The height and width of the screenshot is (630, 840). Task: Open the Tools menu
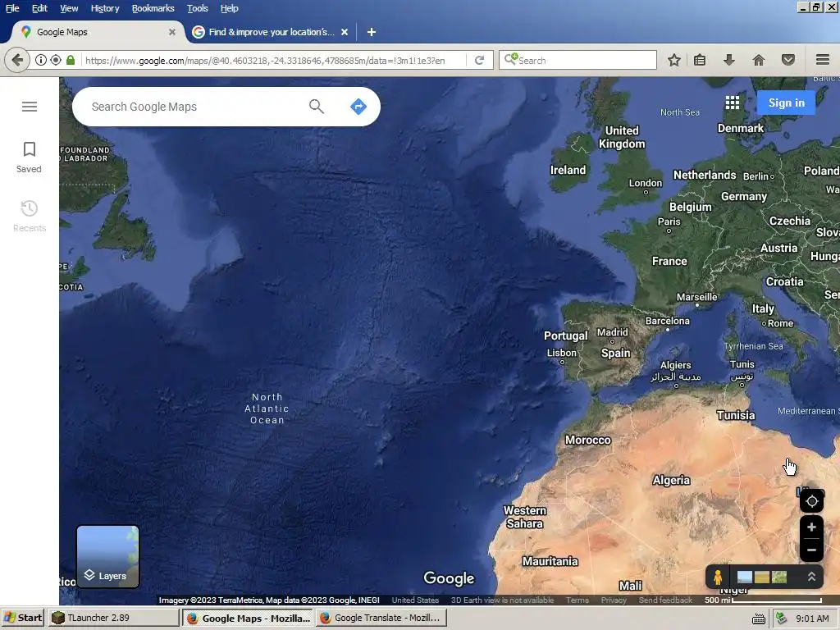click(197, 8)
